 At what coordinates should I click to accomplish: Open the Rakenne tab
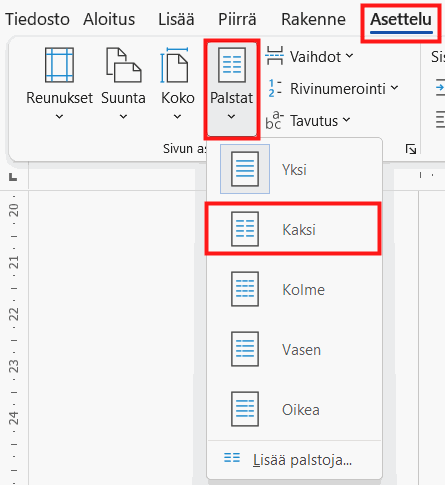click(313, 19)
